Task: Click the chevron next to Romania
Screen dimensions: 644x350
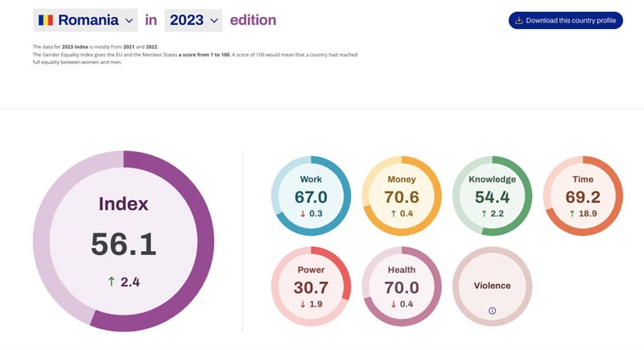Action: (x=130, y=20)
